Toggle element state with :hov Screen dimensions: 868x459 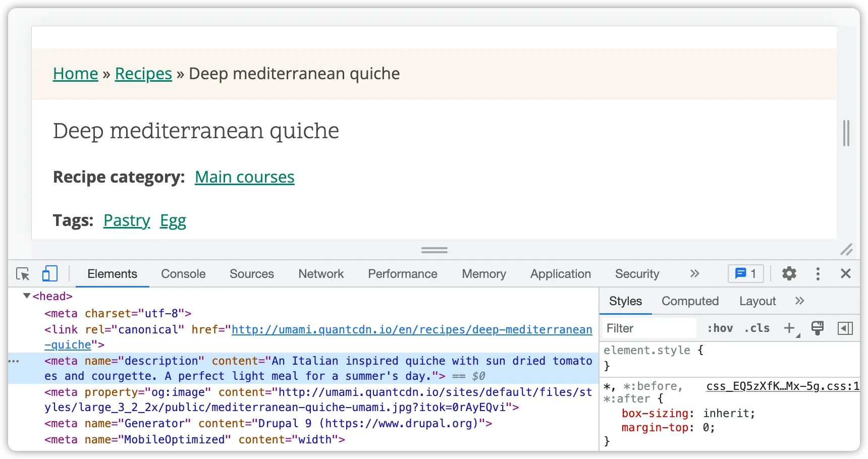(x=720, y=328)
